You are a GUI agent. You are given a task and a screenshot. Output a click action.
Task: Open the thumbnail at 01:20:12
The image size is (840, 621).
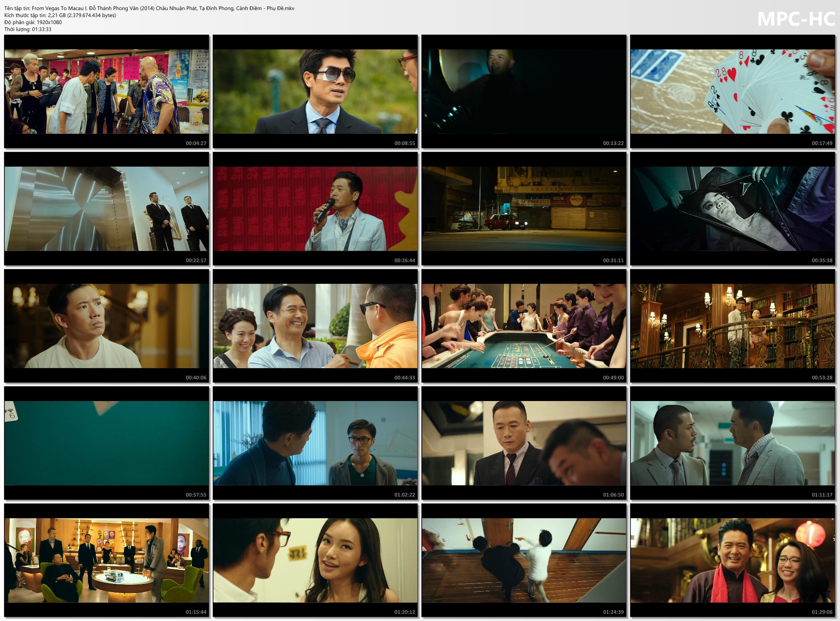point(315,560)
